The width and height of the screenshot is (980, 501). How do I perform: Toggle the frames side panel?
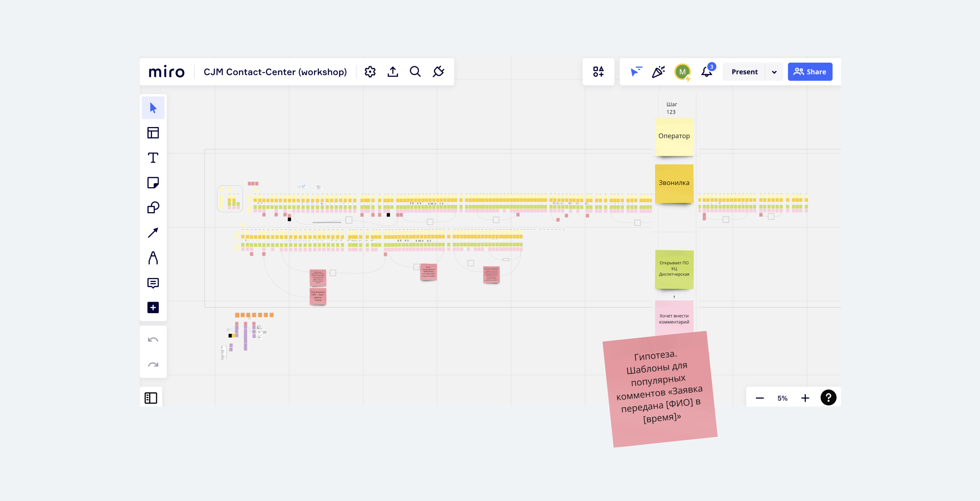[x=151, y=398]
